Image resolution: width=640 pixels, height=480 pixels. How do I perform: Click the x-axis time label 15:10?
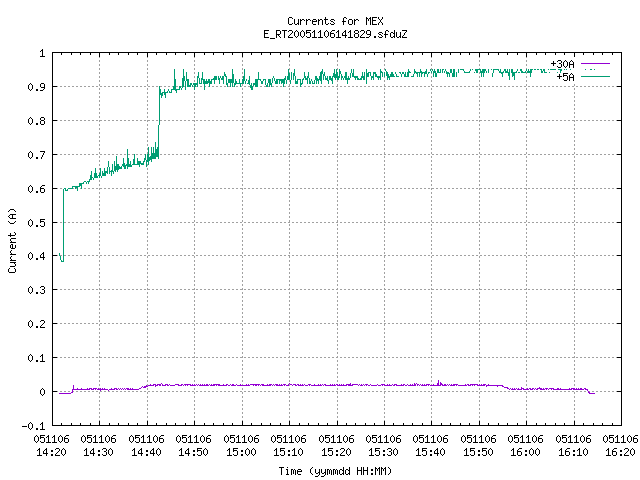(x=289, y=452)
